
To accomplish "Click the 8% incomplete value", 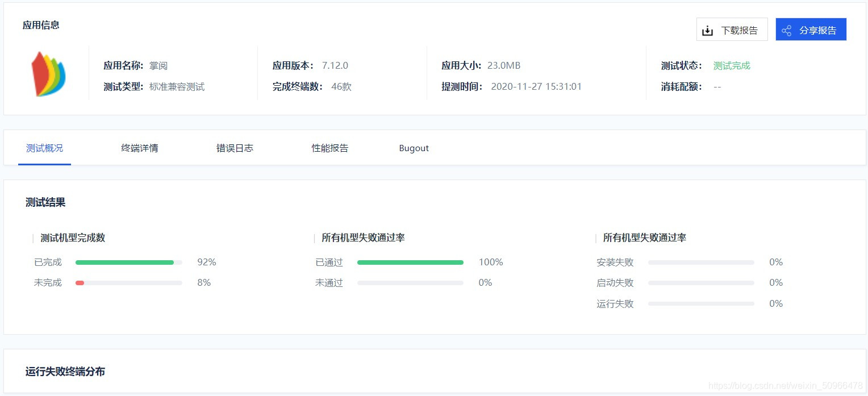I will click(x=204, y=283).
